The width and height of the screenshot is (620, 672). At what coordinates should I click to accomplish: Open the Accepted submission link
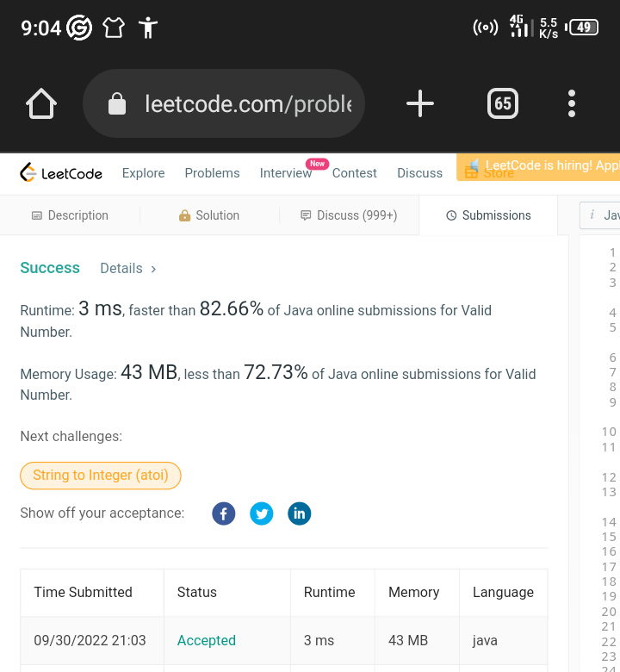tap(207, 640)
